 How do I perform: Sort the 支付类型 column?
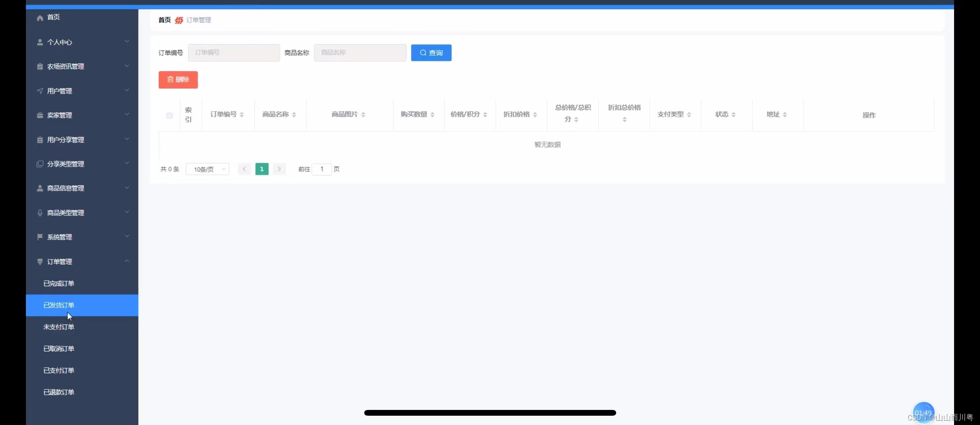coord(689,115)
